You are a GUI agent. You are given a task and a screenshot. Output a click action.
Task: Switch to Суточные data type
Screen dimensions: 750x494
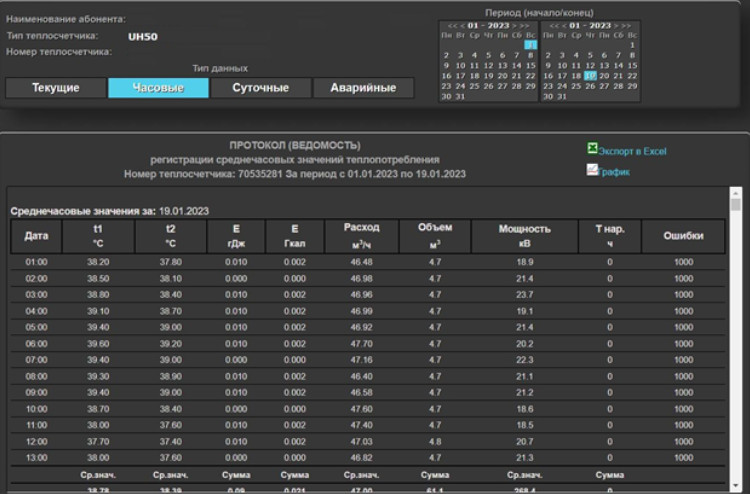pyautogui.click(x=261, y=88)
